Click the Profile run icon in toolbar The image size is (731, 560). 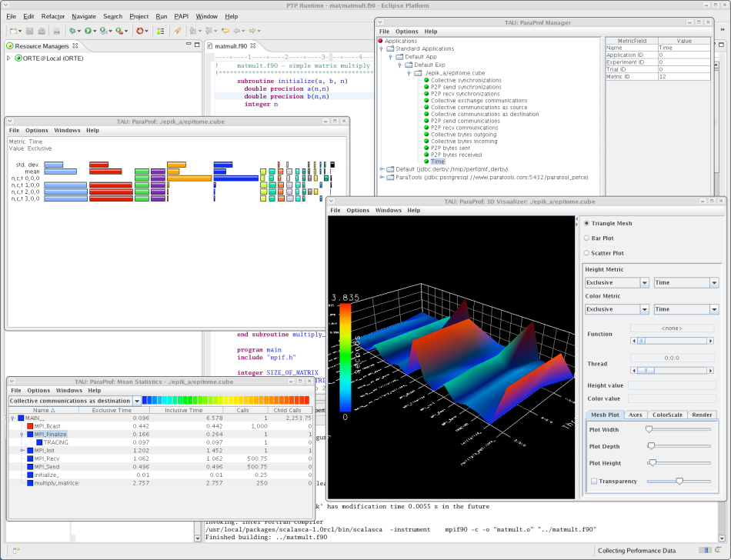pos(103,31)
